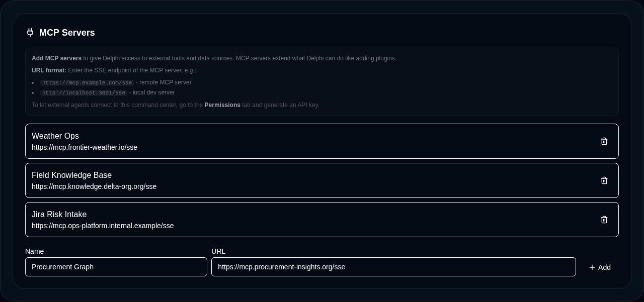Click the Name input containing Procurement Graph
The width and height of the screenshot is (644, 302).
pos(116,267)
